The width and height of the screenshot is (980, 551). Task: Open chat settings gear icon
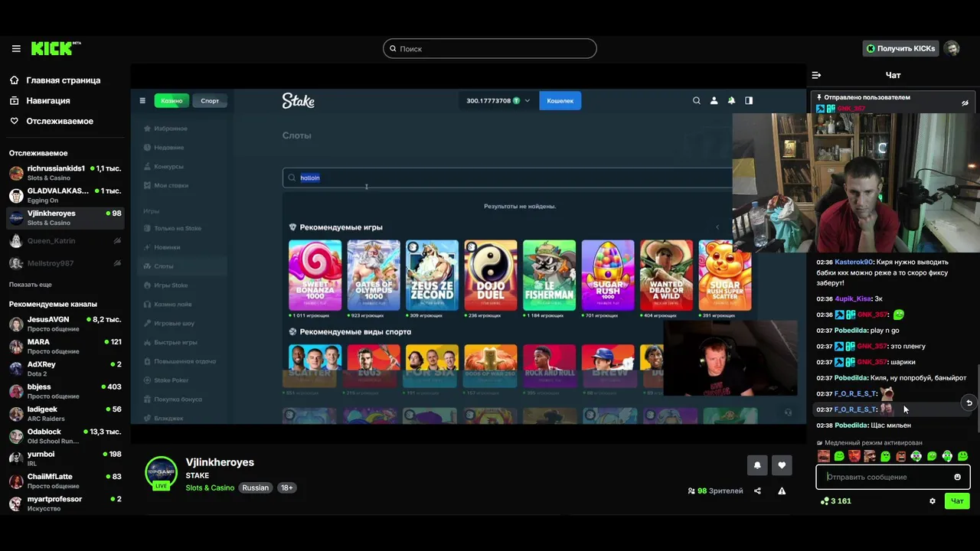pyautogui.click(x=933, y=501)
